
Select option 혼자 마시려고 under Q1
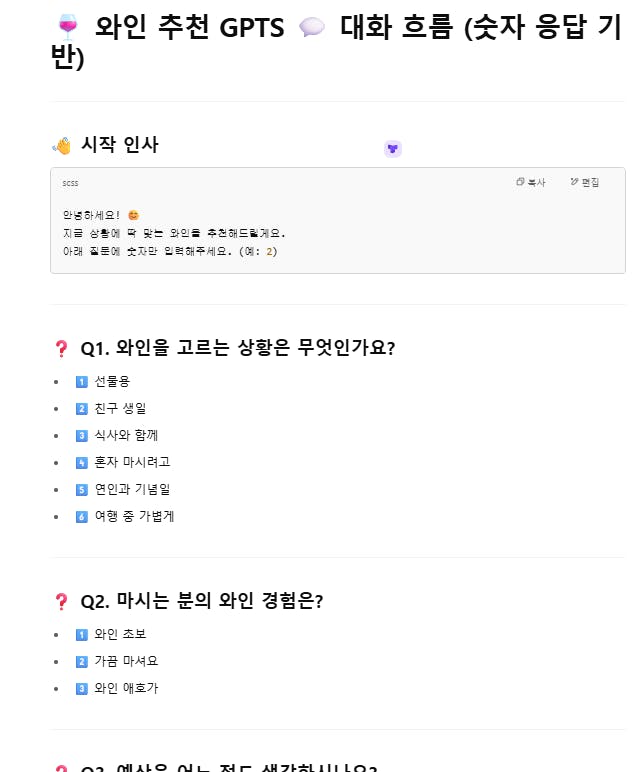click(132, 462)
